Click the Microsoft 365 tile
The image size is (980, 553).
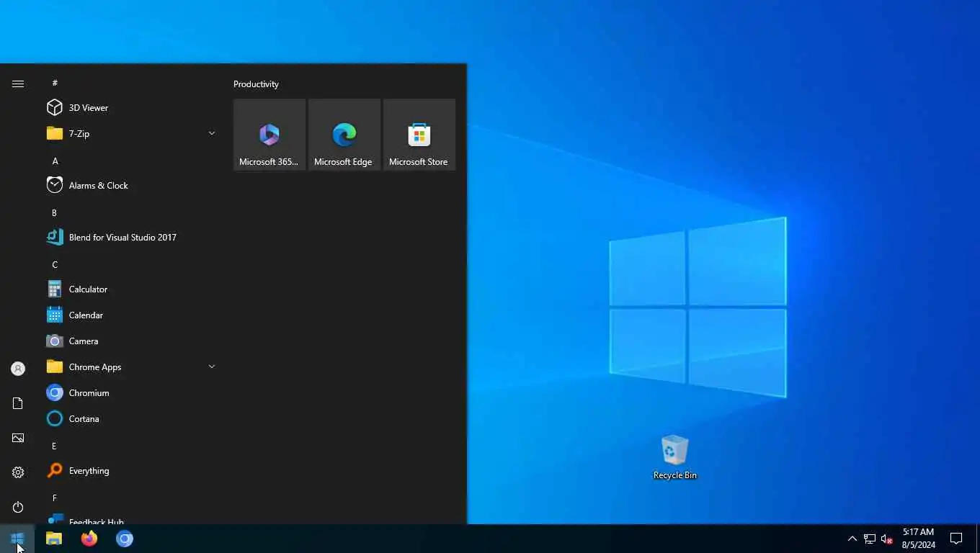pyautogui.click(x=269, y=135)
